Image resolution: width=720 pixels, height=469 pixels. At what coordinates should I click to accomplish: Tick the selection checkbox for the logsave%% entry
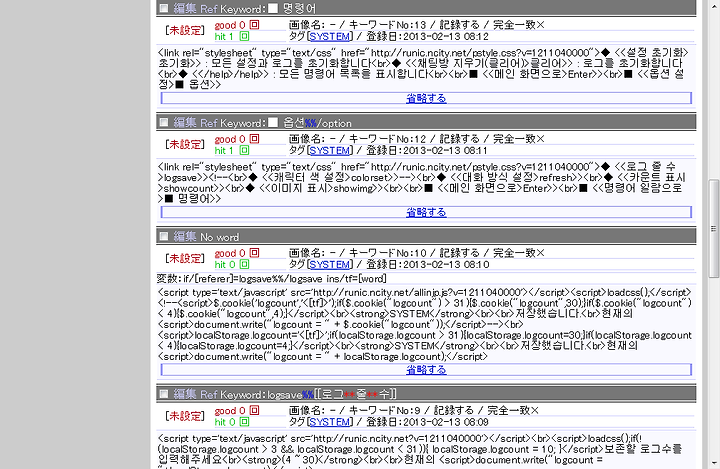point(163,394)
